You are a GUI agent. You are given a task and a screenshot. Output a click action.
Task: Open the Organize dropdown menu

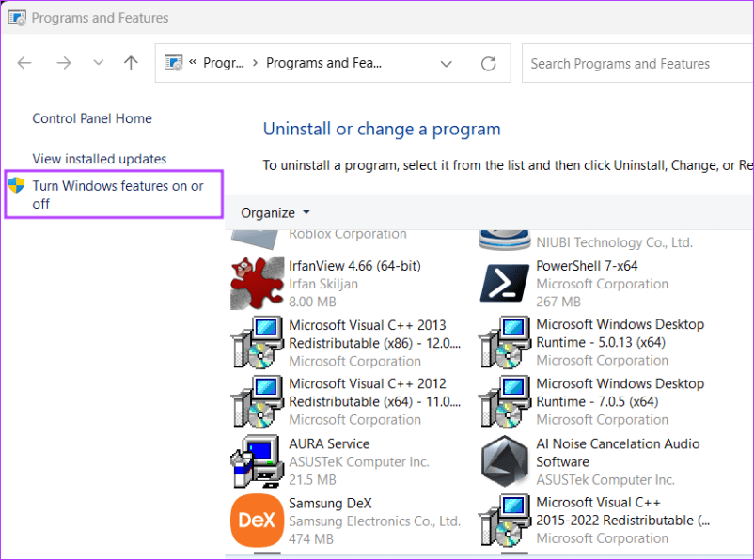(x=274, y=212)
